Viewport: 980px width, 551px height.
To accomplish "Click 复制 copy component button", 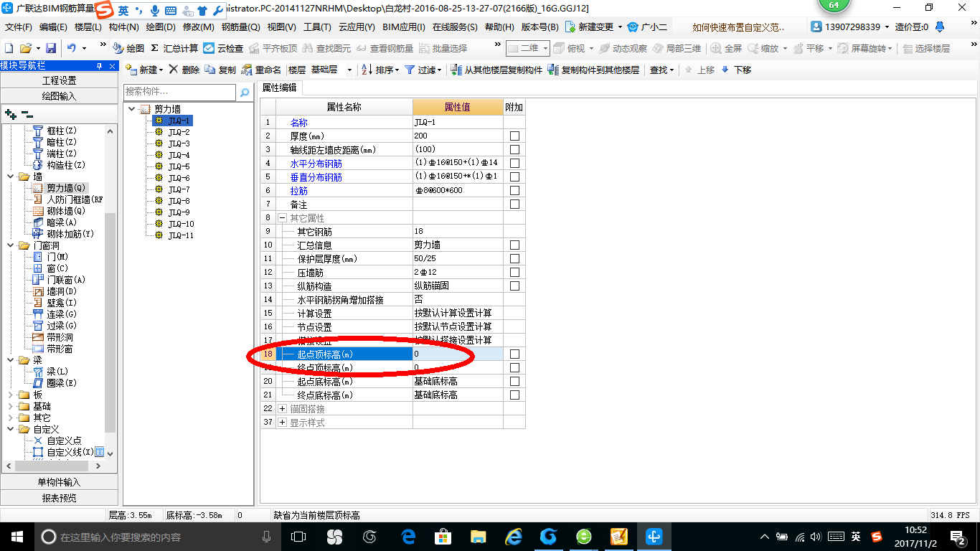I will tap(220, 70).
